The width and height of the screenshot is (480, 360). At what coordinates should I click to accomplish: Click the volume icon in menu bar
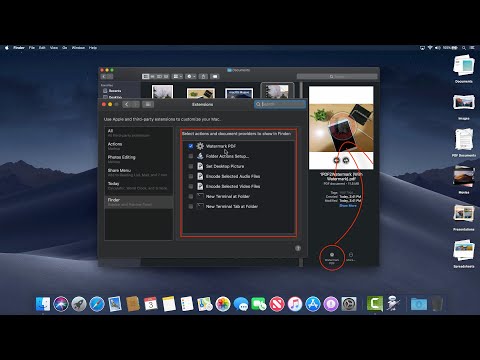[x=438, y=48]
